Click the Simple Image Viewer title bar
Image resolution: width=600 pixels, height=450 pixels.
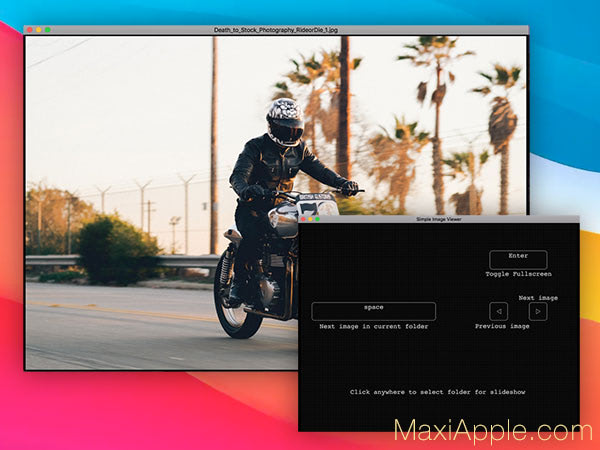click(439, 219)
